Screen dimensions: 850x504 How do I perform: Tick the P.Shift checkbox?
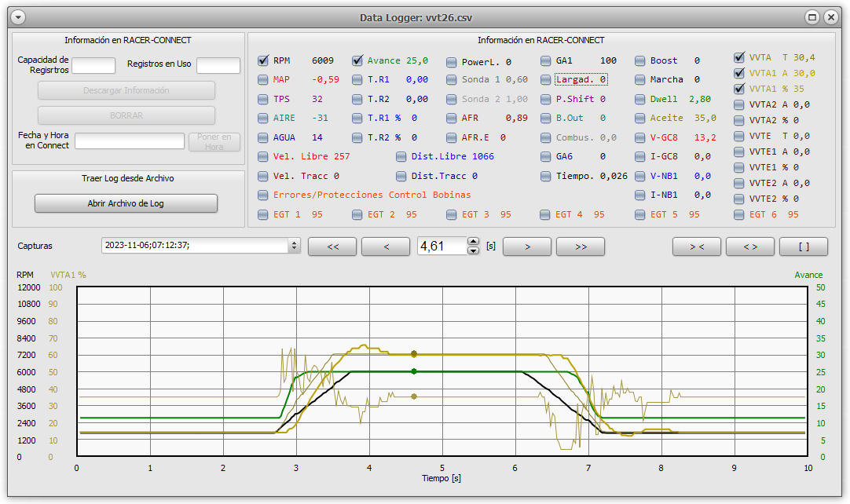coord(546,99)
